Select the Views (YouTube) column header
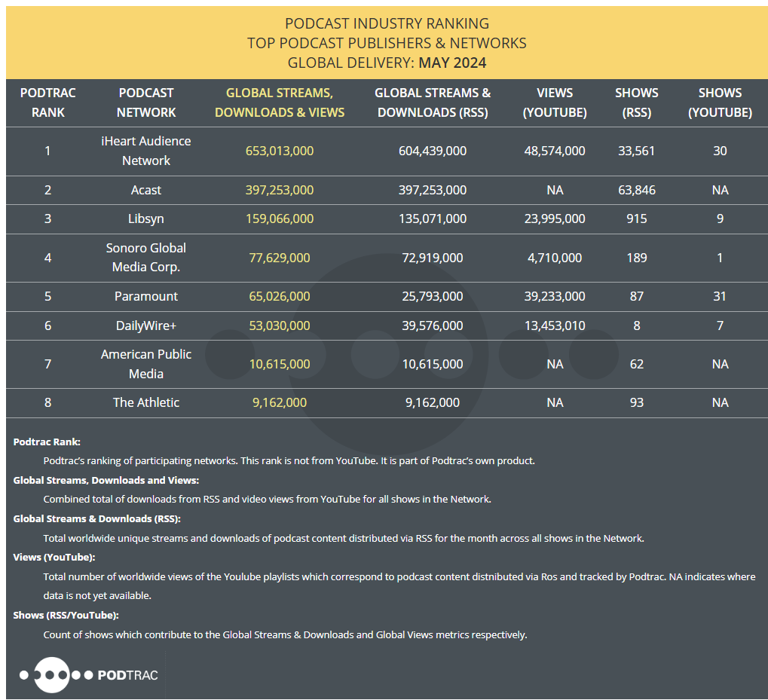Screen dimensions: 768x700 tap(555, 102)
